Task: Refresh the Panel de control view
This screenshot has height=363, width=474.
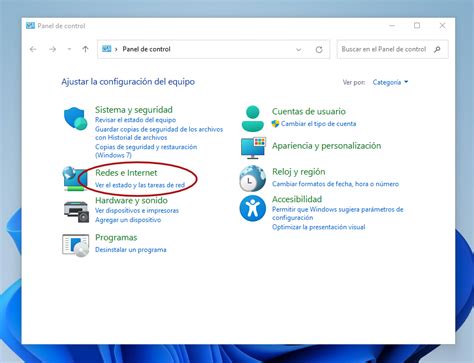Action: [319, 50]
